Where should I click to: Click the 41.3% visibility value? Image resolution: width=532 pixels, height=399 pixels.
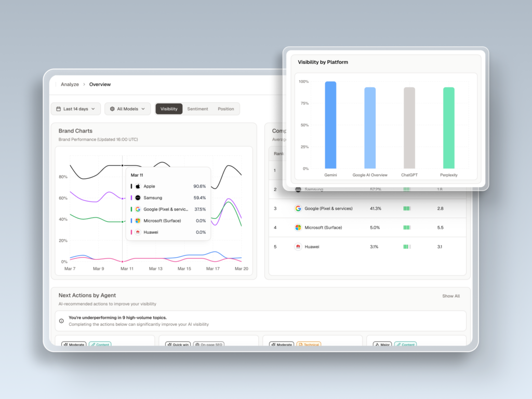pos(375,208)
